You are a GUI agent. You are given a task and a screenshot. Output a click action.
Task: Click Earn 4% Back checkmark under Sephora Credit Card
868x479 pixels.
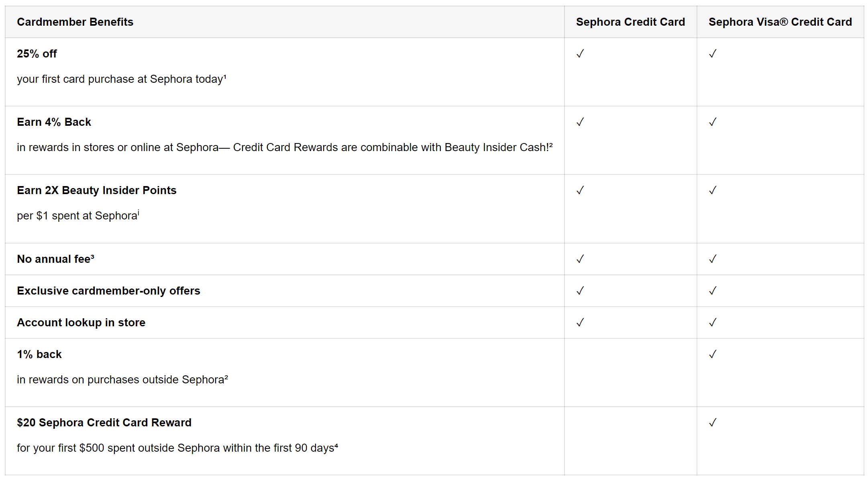580,122
